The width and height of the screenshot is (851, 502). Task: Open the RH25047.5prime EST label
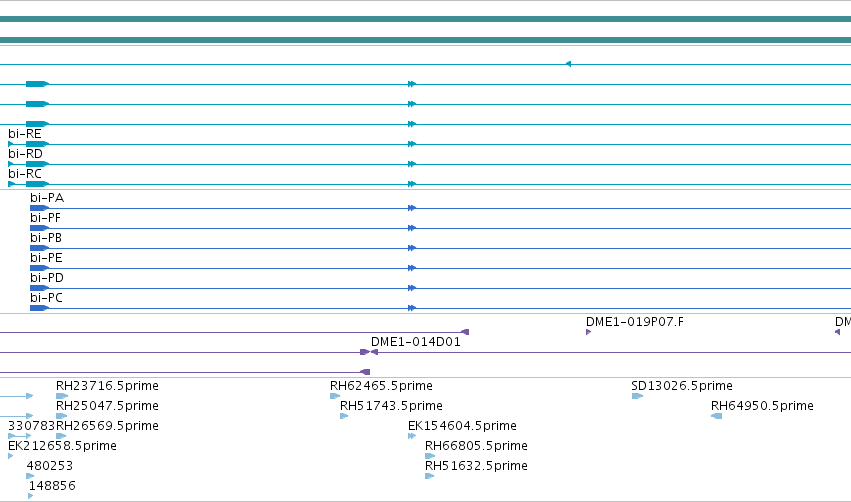[x=107, y=406]
